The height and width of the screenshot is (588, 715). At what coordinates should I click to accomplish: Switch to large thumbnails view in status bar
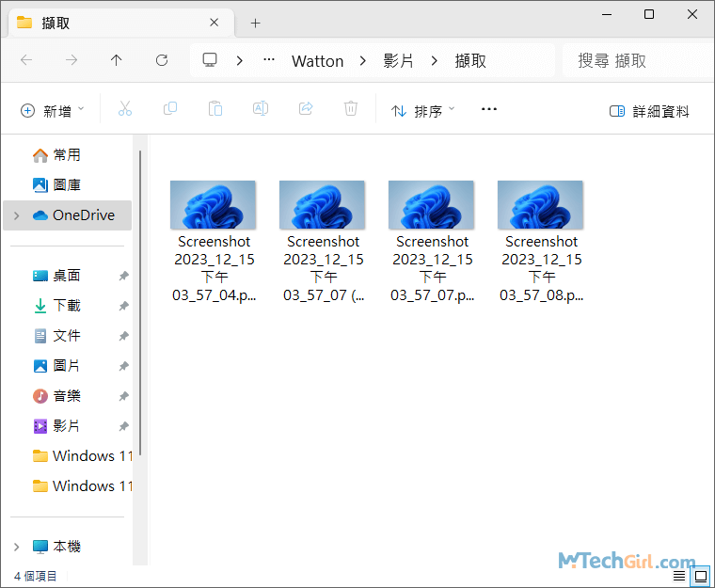point(700,576)
